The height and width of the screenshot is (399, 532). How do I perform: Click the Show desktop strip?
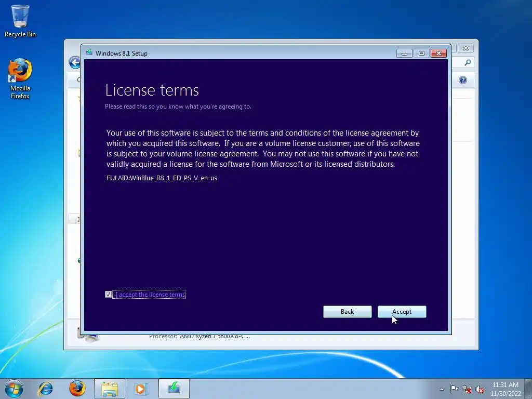[x=529, y=389]
